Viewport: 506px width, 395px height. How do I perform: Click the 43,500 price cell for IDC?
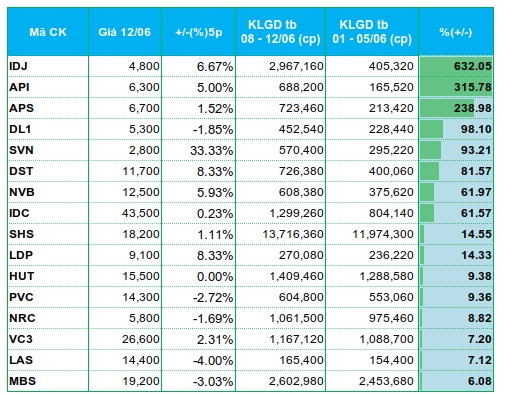click(125, 213)
